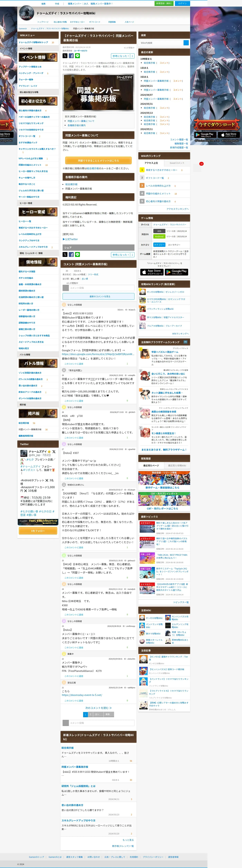The width and height of the screenshot is (242, 868).
Task: Open the Google Play badge in ゲーム情報
Action: [176, 272]
